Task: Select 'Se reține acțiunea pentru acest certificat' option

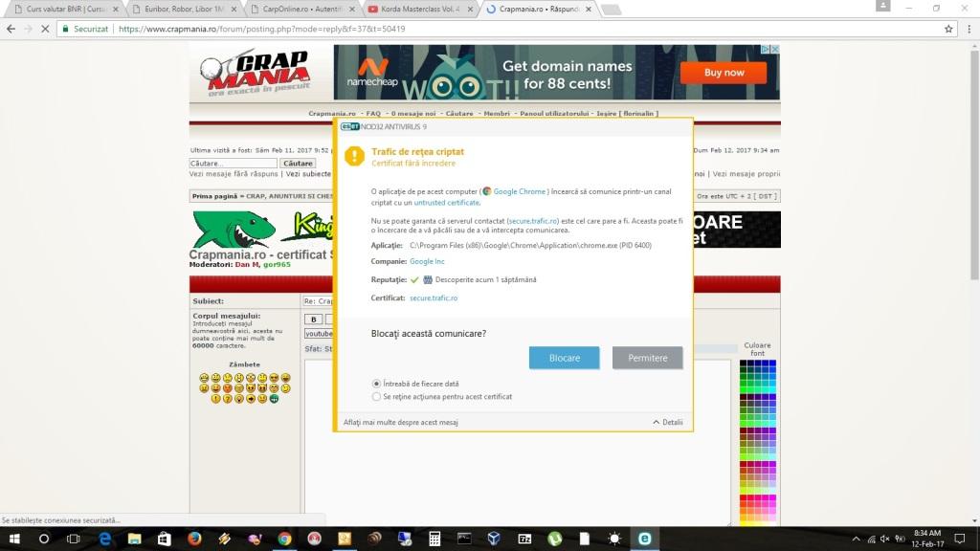Action: coord(376,397)
